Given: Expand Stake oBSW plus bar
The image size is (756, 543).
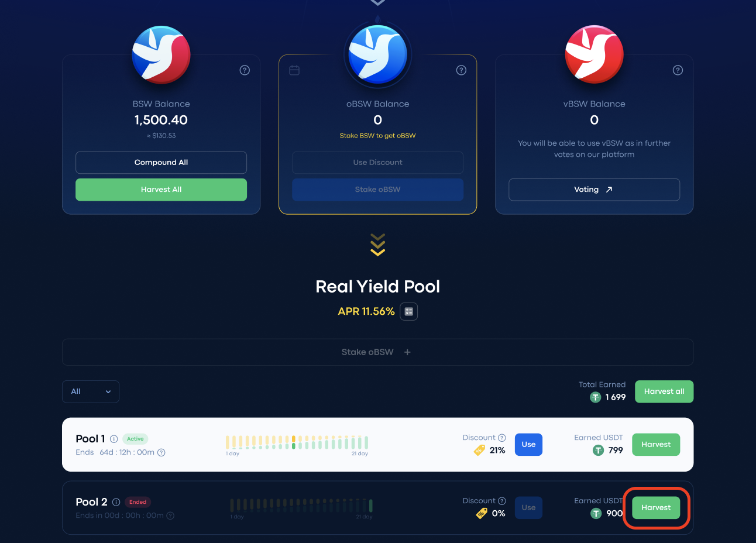Looking at the screenshot, I should [x=377, y=352].
